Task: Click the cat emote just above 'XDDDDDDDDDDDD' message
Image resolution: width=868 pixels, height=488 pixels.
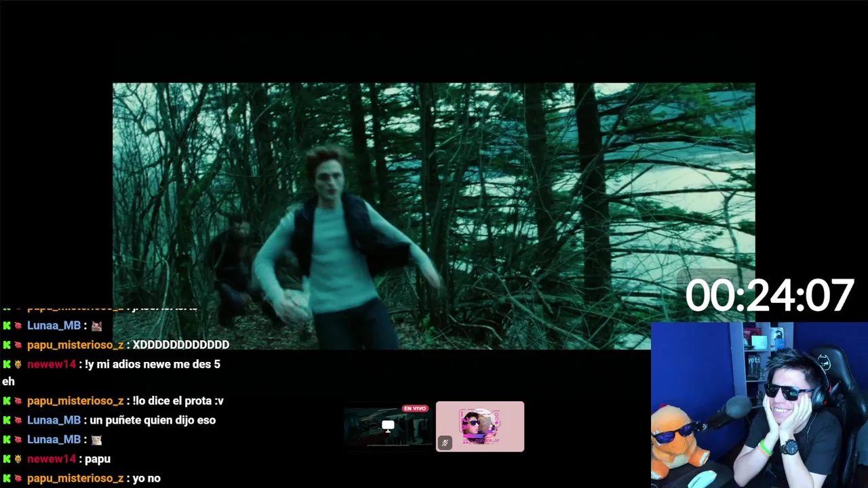Action: pyautogui.click(x=96, y=326)
